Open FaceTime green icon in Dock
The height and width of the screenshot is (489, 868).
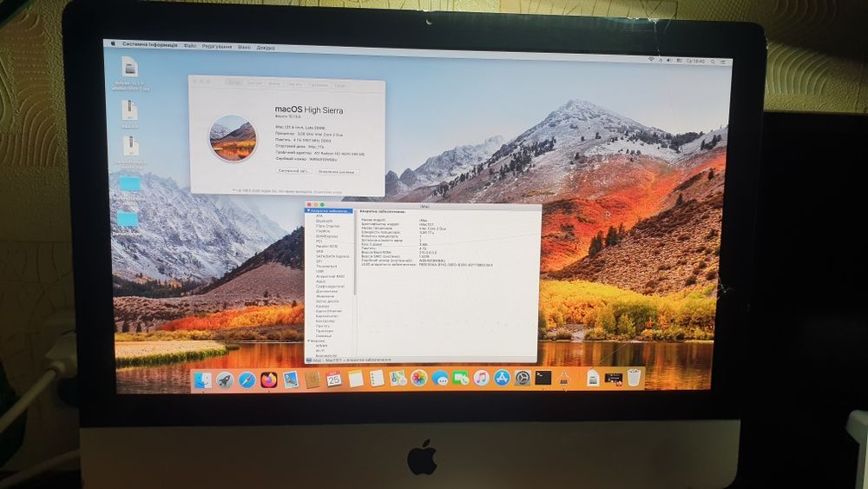(461, 378)
